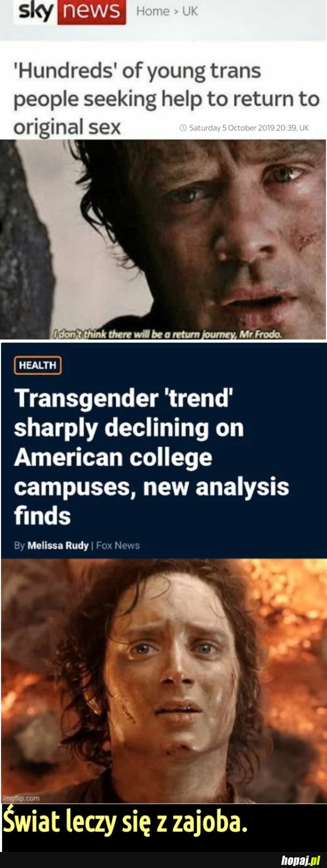Open the UK breadcrumb section
Viewport: 327px width, 868px height.
(190, 11)
